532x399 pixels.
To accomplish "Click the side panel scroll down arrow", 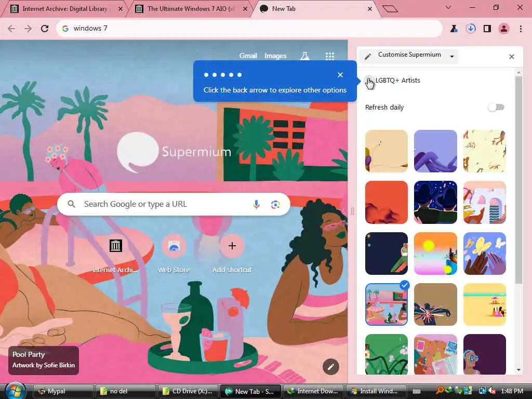I will [518, 370].
